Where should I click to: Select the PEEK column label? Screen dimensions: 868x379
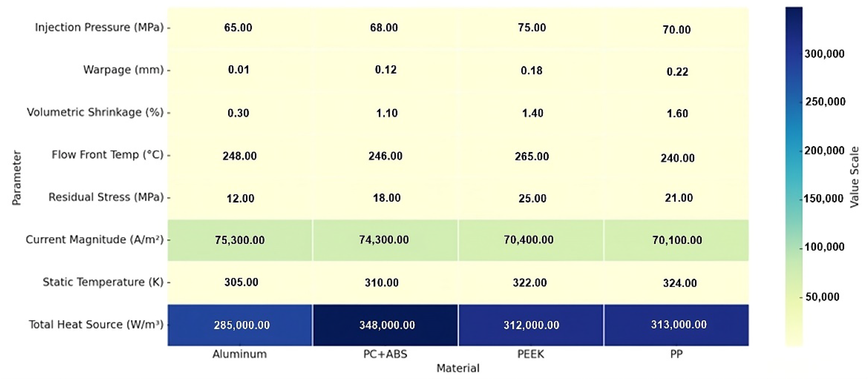tap(531, 354)
